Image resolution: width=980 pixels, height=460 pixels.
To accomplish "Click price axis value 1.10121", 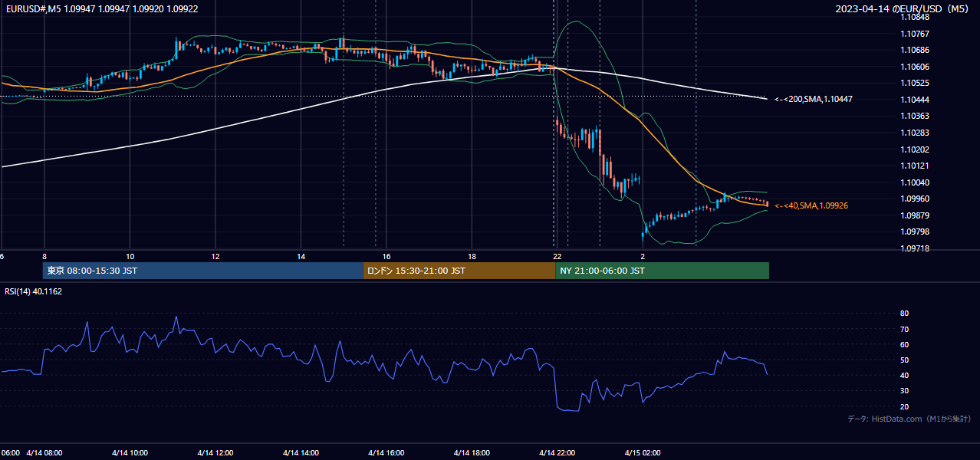I will coord(914,166).
